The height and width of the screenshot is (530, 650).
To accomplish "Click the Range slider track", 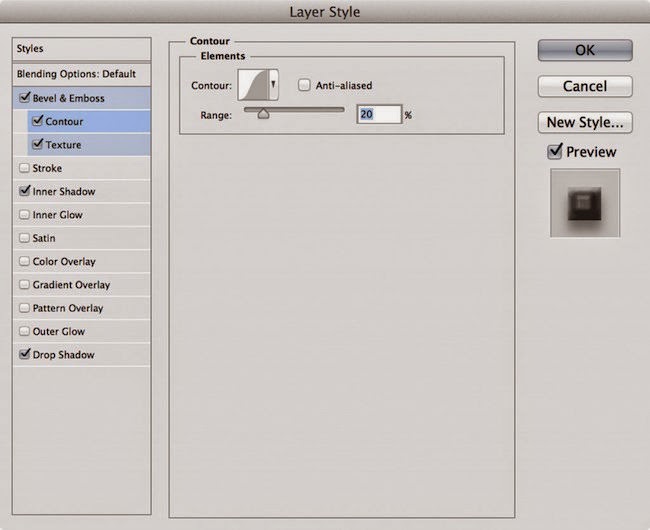I will click(294, 110).
